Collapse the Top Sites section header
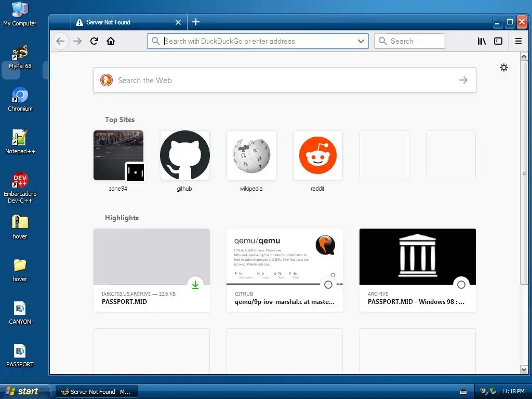 119,119
